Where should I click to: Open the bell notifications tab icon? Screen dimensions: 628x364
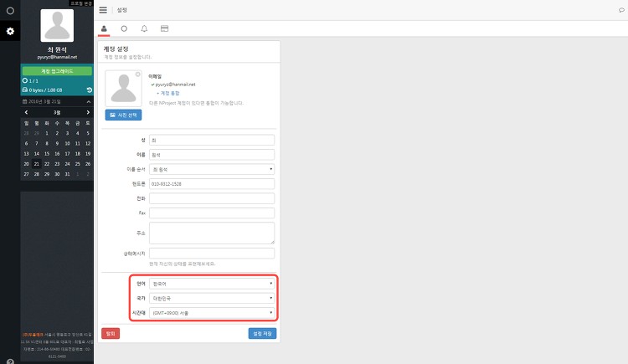pyautogui.click(x=144, y=28)
